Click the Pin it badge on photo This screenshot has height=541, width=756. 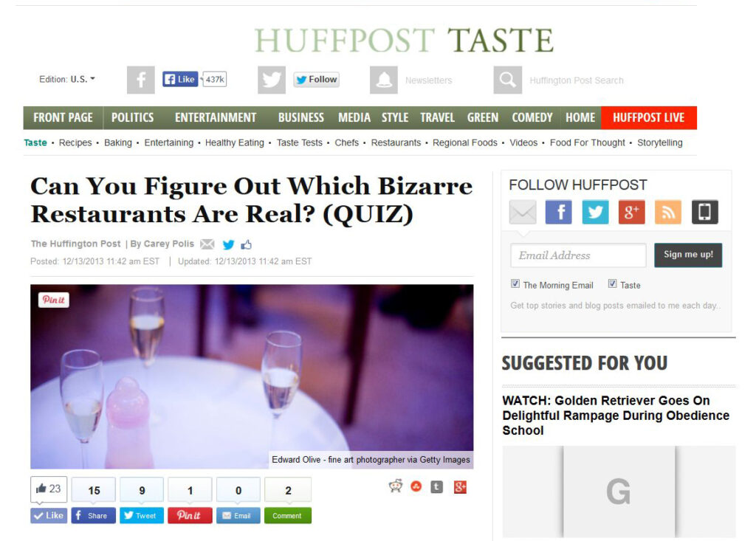coord(54,300)
